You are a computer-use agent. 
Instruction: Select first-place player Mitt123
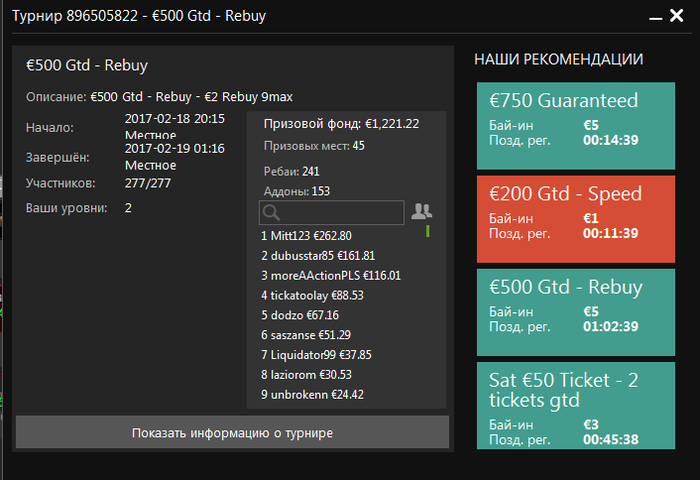tap(306, 236)
